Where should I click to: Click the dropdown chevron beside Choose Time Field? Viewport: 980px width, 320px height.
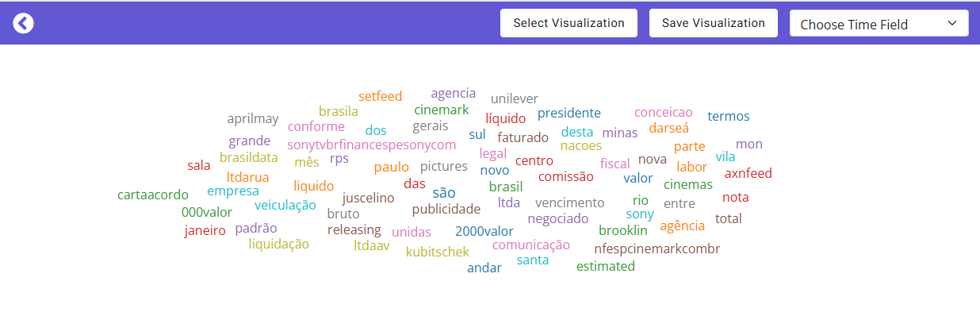952,24
